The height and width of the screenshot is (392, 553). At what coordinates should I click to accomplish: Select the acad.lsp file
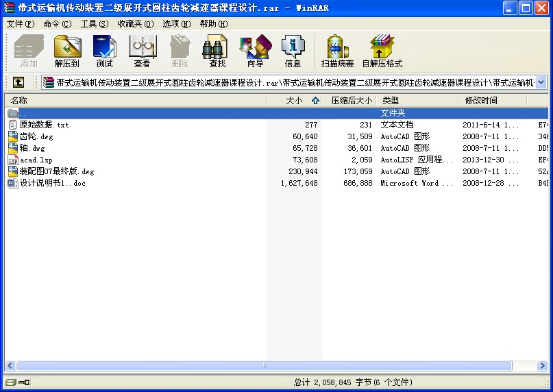point(36,160)
